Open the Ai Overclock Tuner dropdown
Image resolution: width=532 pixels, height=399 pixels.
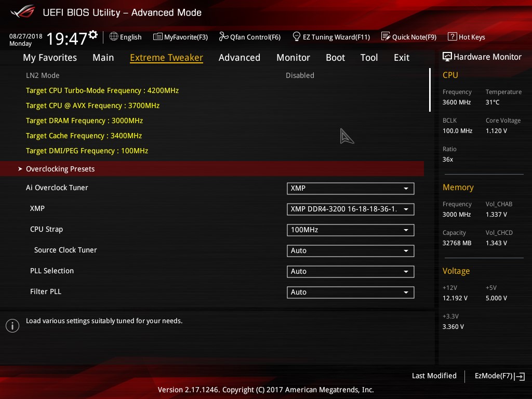click(x=351, y=188)
